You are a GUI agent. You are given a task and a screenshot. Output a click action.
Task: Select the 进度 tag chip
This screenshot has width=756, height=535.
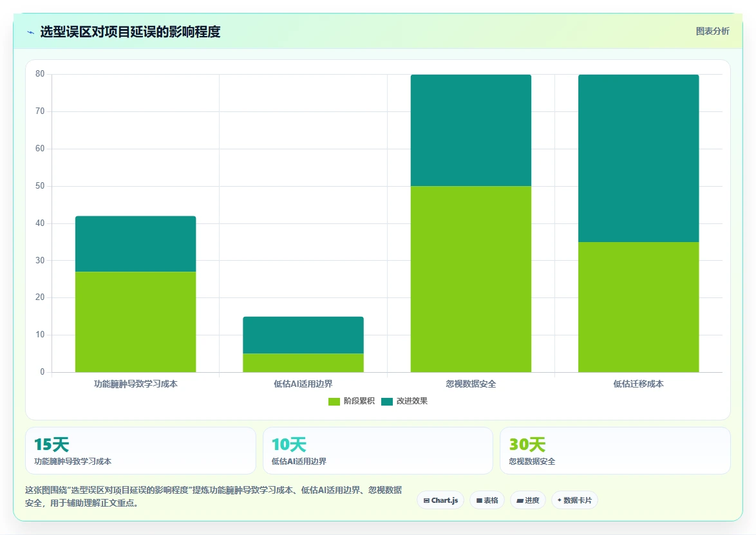point(527,500)
